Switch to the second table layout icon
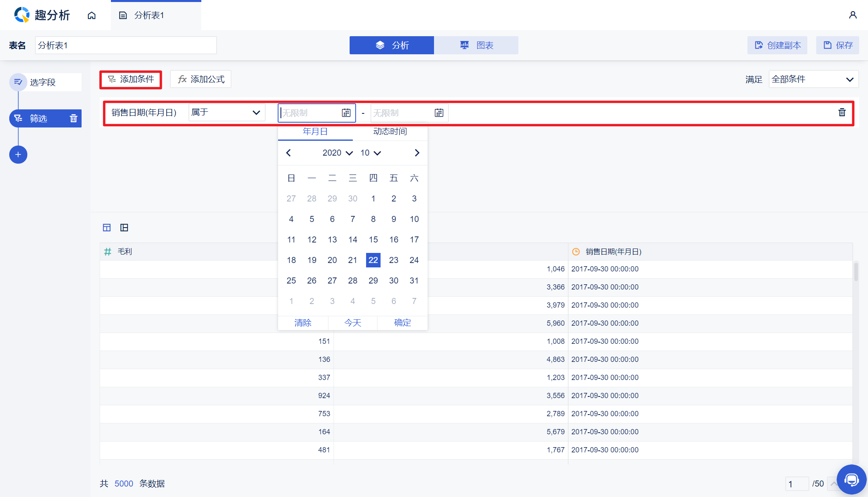The height and width of the screenshot is (497, 868). [x=124, y=228]
